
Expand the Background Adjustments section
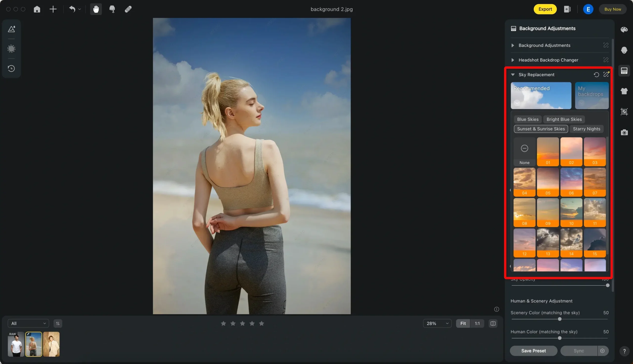point(513,45)
